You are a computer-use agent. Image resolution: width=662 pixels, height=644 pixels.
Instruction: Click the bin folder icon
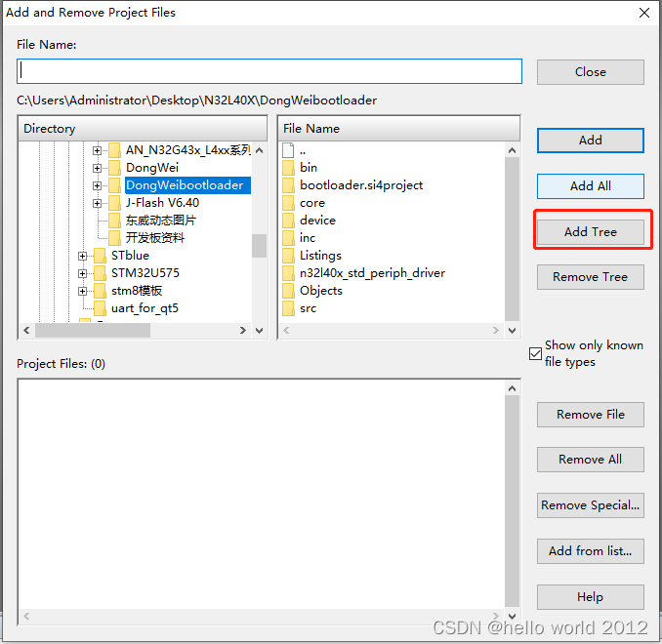tap(289, 168)
